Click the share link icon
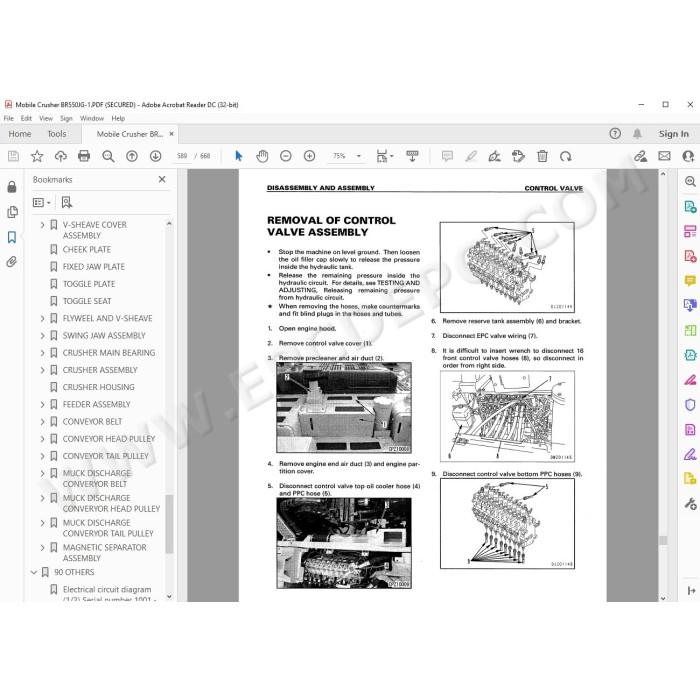 click(x=641, y=156)
